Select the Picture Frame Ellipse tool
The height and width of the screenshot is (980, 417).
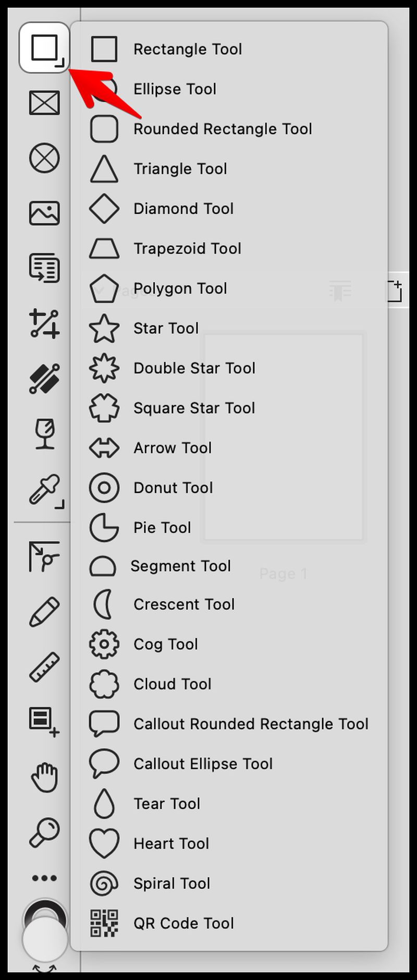[44, 158]
